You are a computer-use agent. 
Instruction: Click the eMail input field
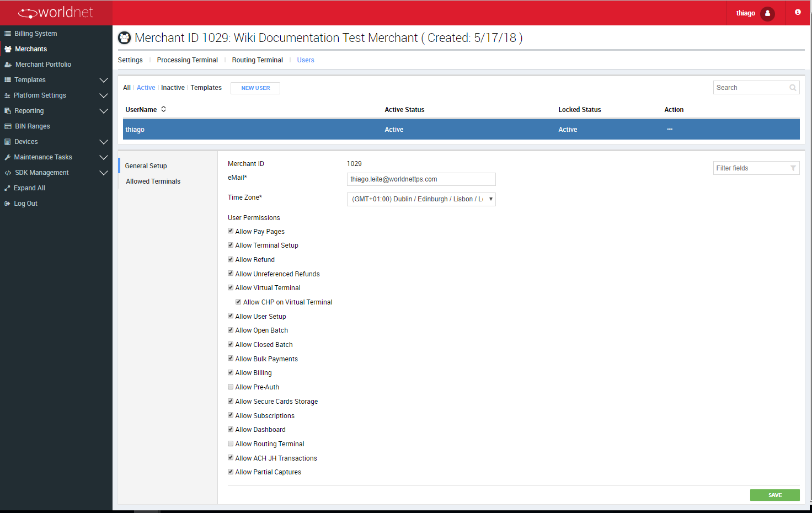click(x=421, y=179)
